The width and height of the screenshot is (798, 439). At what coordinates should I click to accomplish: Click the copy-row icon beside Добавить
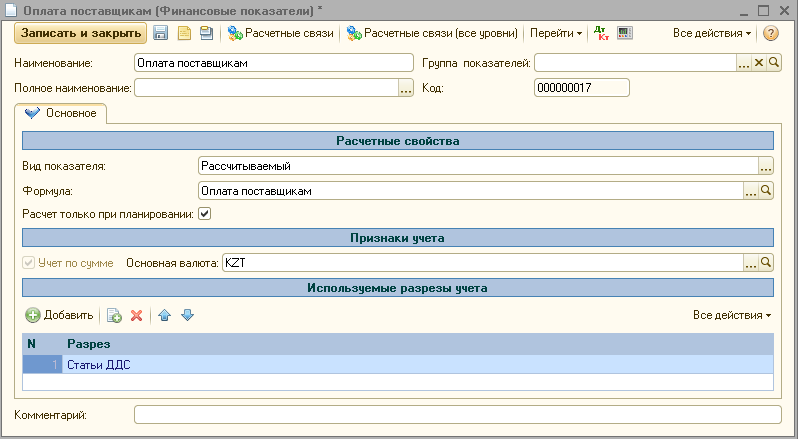point(114,315)
